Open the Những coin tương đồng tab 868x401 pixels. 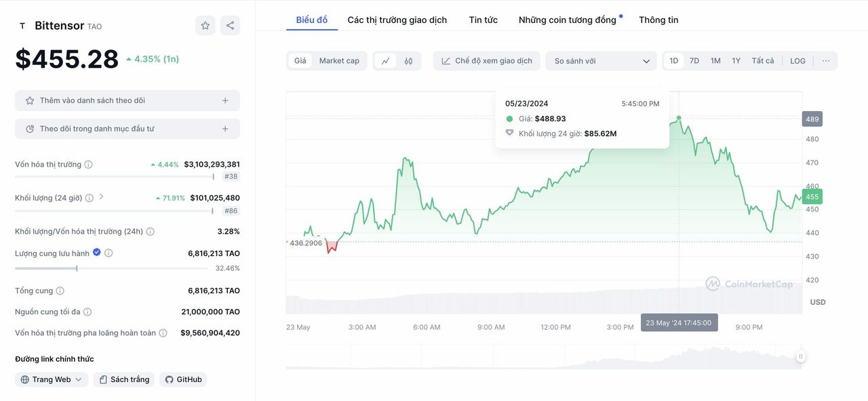click(568, 20)
